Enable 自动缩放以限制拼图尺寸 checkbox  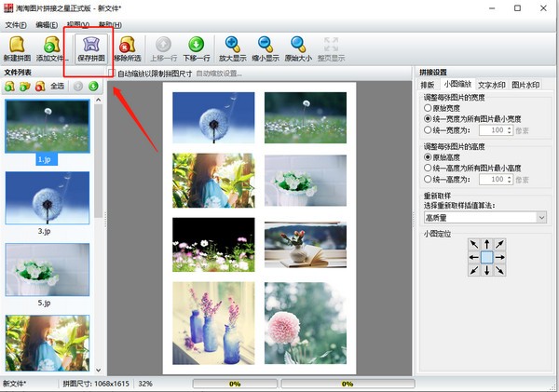113,73
